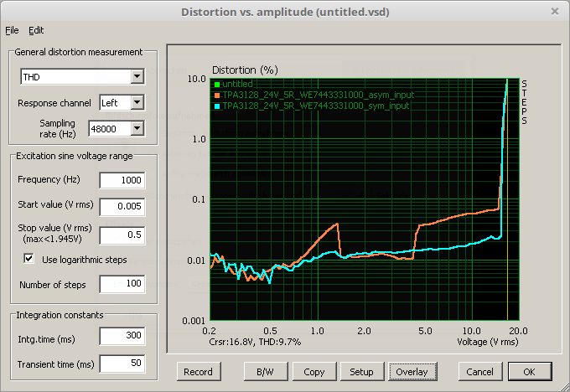Click the Intg. time input field

click(x=122, y=337)
